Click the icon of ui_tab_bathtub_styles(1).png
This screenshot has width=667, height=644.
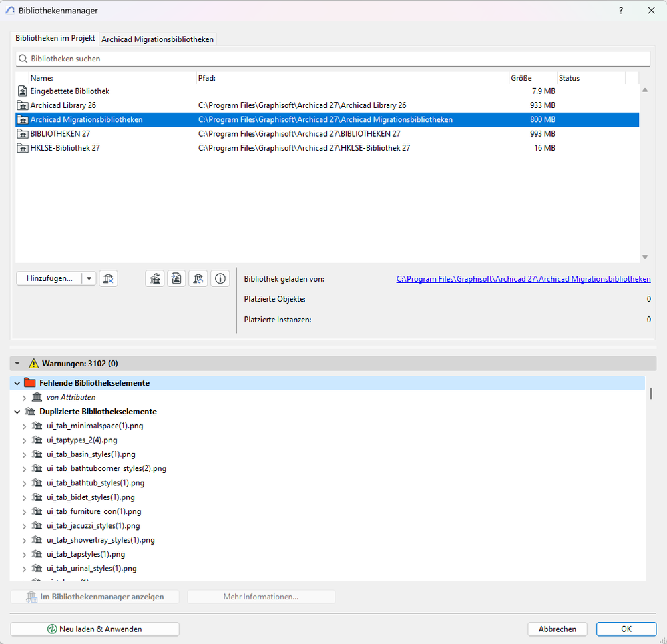[37, 482]
